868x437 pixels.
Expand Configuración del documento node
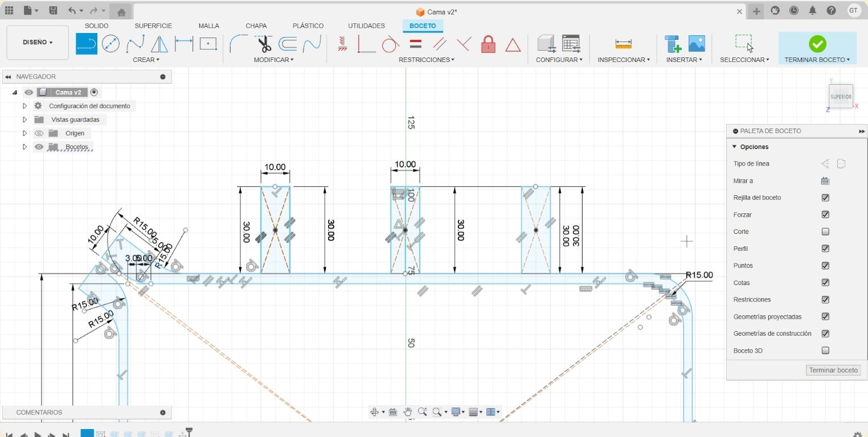pos(24,106)
